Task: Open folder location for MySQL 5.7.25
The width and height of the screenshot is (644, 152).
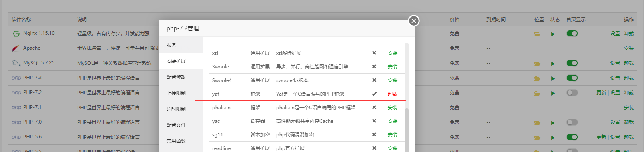Action: [x=537, y=64]
